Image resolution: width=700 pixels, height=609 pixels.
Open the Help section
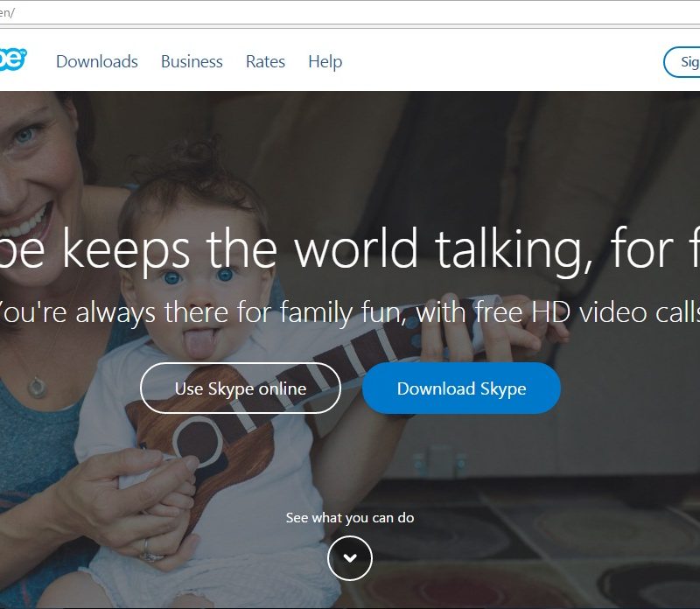click(x=325, y=61)
